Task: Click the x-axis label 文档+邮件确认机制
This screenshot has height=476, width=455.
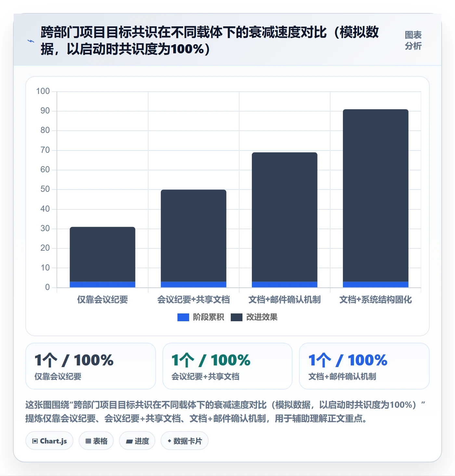Action: [x=284, y=299]
